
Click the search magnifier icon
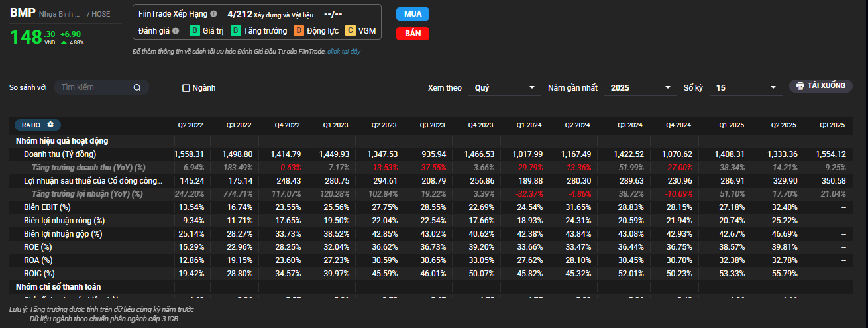coord(137,87)
